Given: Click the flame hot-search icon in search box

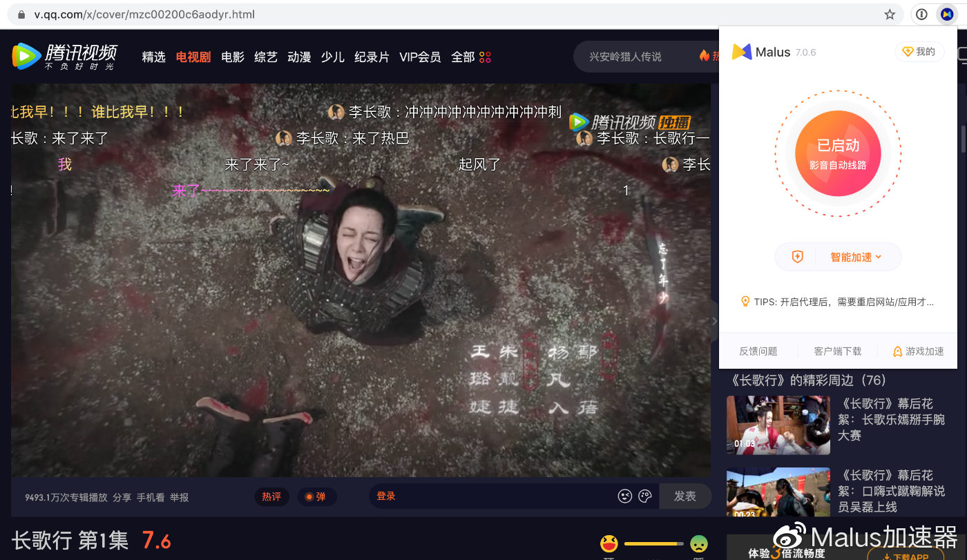Looking at the screenshot, I should [704, 56].
